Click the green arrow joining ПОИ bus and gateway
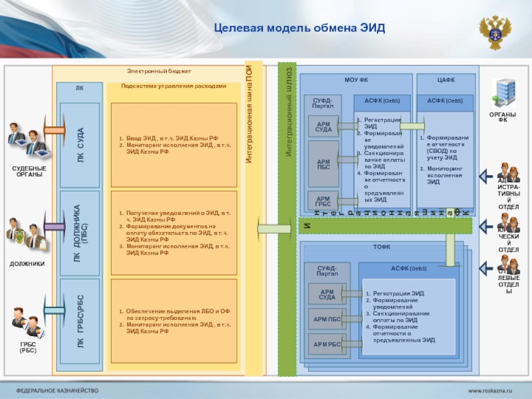The image size is (532, 399). (x=274, y=229)
